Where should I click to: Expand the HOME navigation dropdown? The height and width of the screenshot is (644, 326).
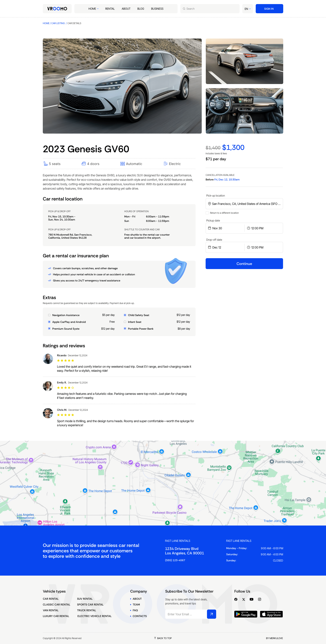pyautogui.click(x=93, y=8)
